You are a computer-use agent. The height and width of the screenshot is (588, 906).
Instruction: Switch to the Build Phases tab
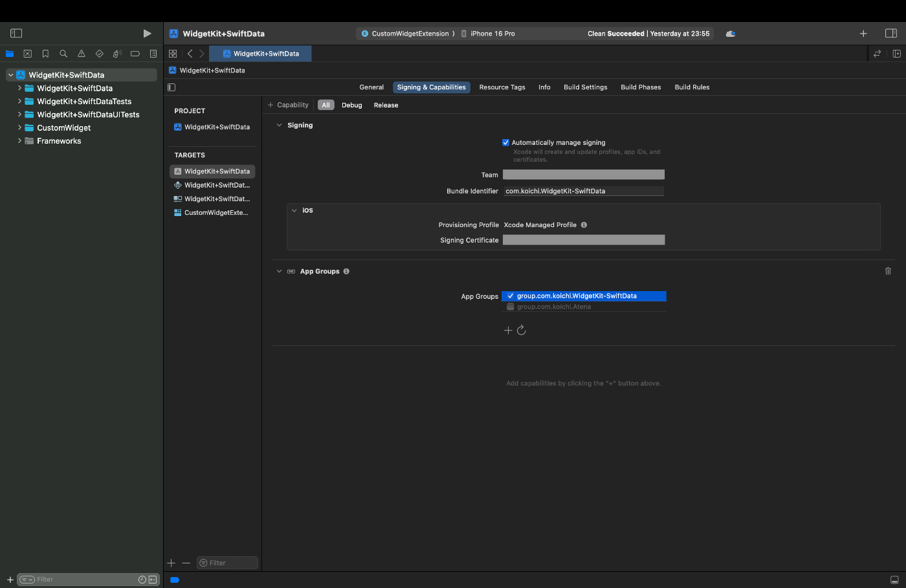click(641, 87)
